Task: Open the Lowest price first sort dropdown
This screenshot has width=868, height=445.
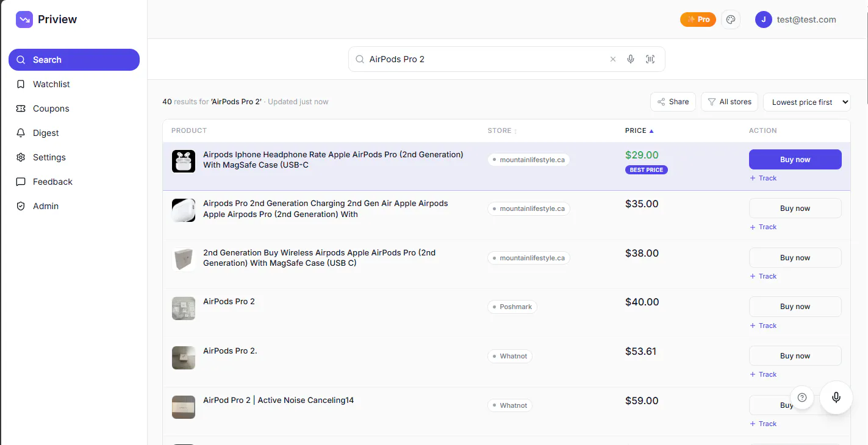Action: tap(806, 102)
